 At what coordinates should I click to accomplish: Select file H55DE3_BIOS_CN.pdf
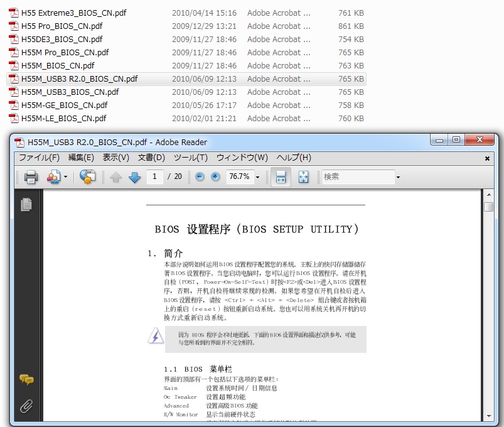62,39
